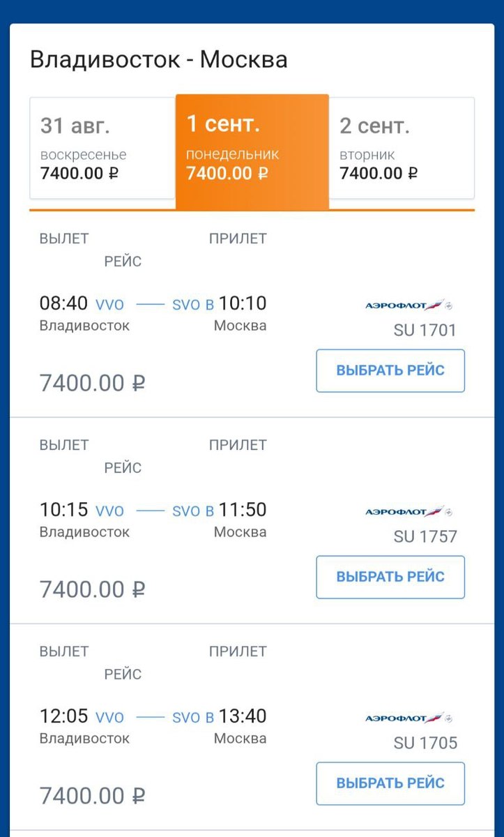
Task: Tap the 10:10 arrival time
Action: pos(243,303)
